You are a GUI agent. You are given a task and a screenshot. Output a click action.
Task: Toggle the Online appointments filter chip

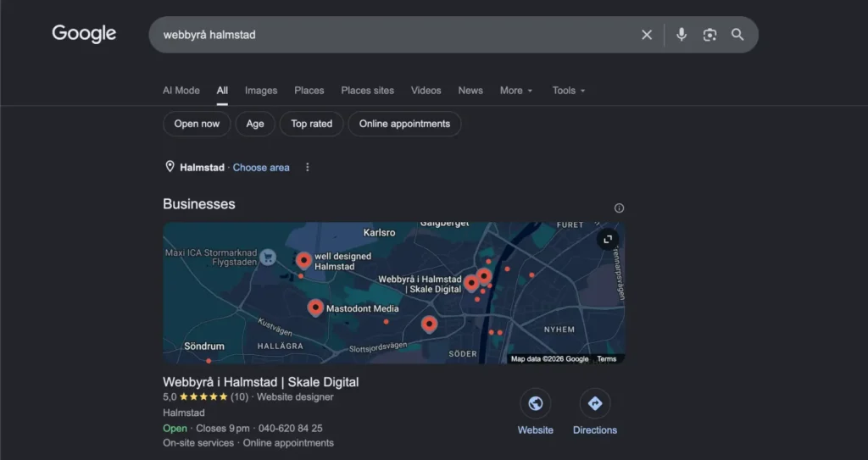pyautogui.click(x=404, y=124)
